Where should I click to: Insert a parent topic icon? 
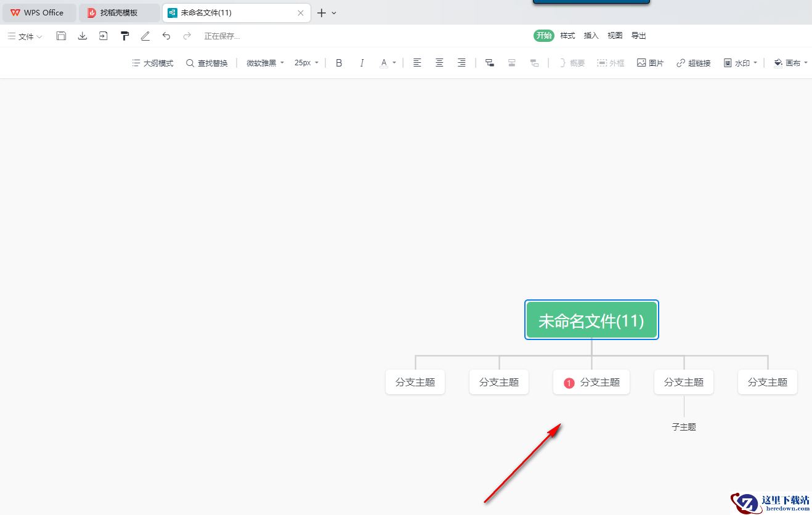[x=534, y=63]
